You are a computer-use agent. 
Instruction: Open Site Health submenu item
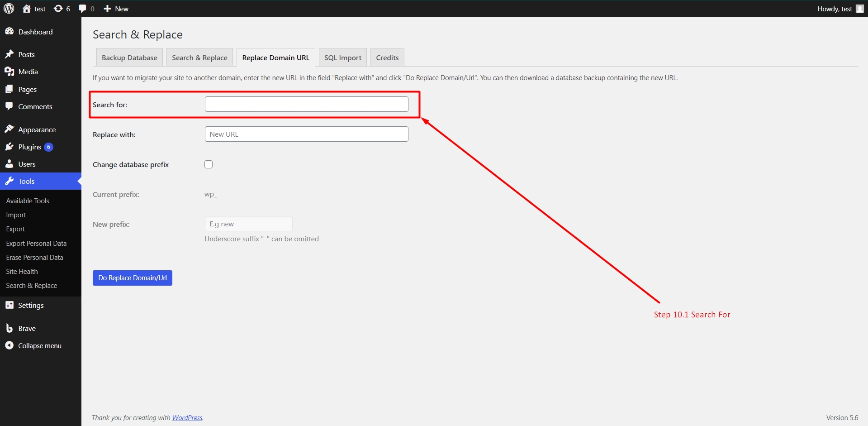pyautogui.click(x=22, y=272)
